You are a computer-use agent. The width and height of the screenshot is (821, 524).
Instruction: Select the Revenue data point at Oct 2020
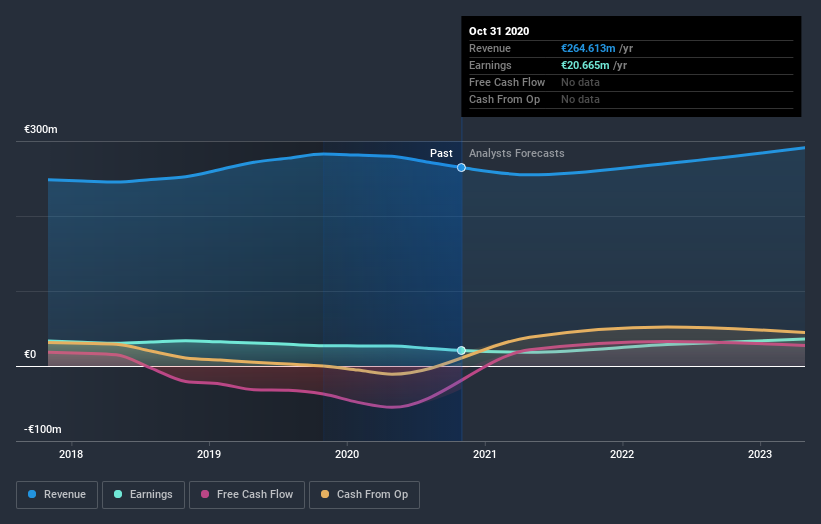point(461,168)
